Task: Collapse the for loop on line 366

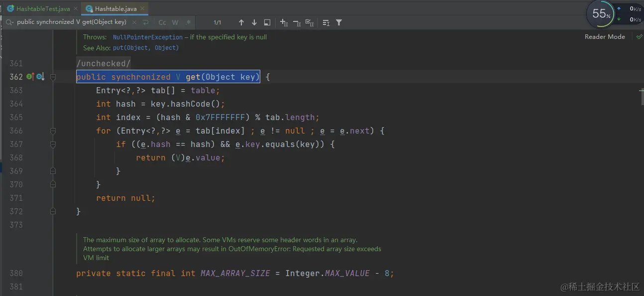Action: pos(53,131)
